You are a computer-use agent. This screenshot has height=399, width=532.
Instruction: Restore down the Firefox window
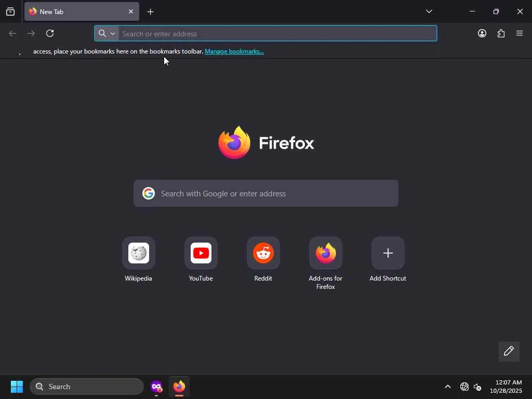point(496,11)
